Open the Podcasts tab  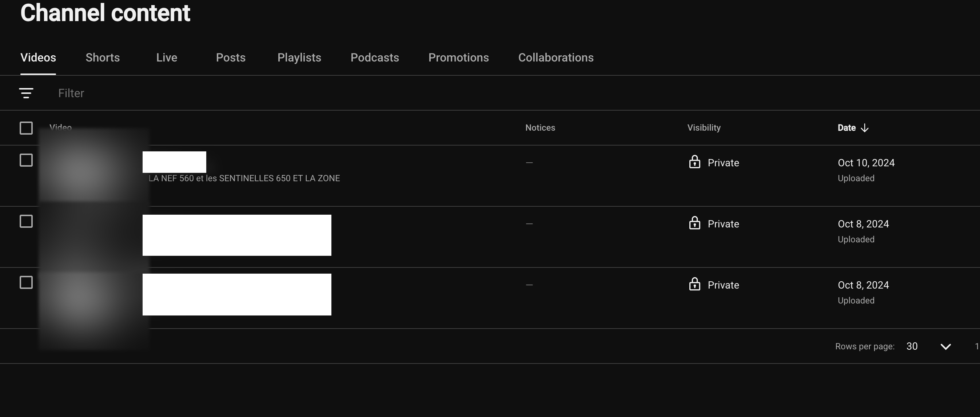375,57
